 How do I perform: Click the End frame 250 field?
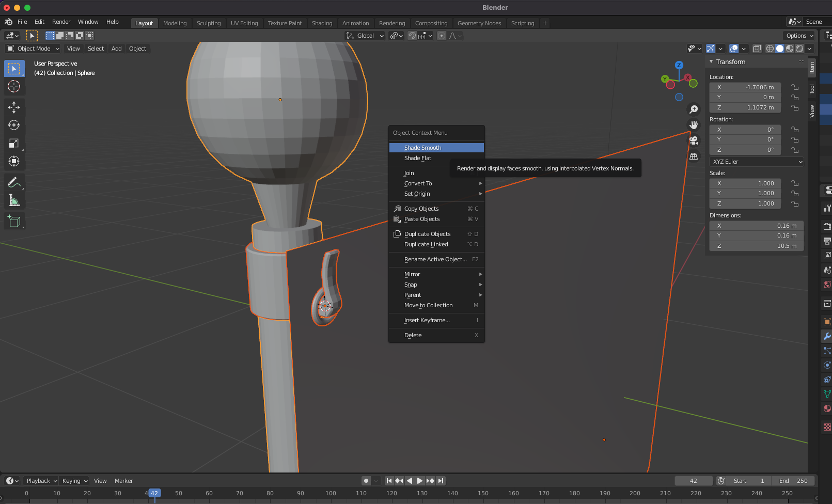[794, 481]
